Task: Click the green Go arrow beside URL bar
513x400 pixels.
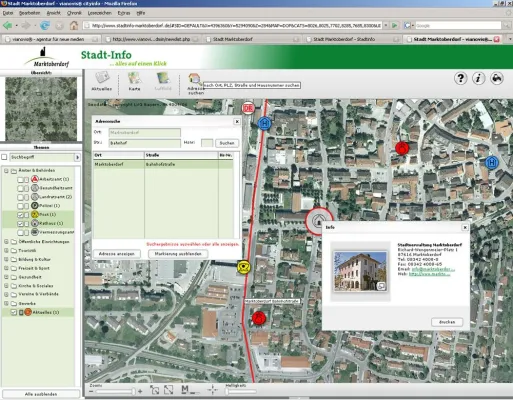Action: pos(395,25)
